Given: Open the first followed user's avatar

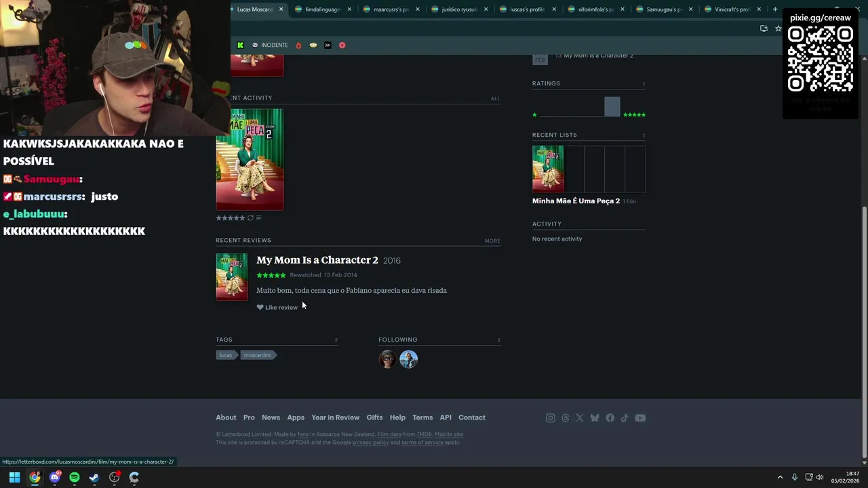Looking at the screenshot, I should pyautogui.click(x=388, y=359).
